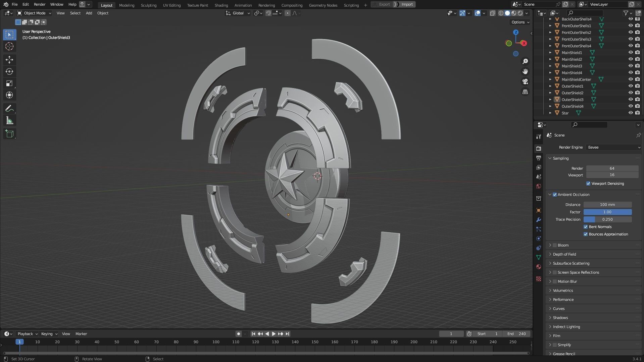Image resolution: width=644 pixels, height=362 pixels.
Task: Expand the Depth of Field panel
Action: (564, 254)
